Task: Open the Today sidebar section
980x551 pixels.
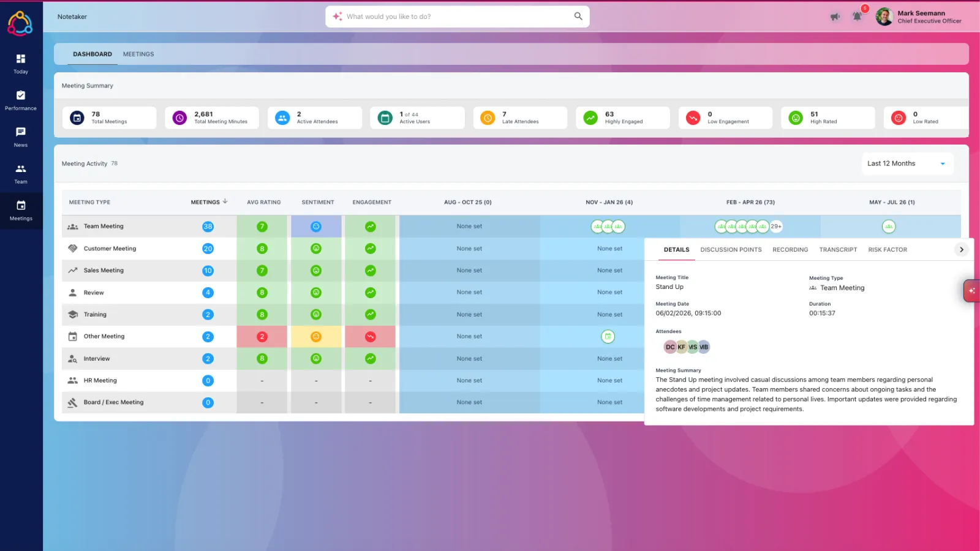Action: [21, 64]
